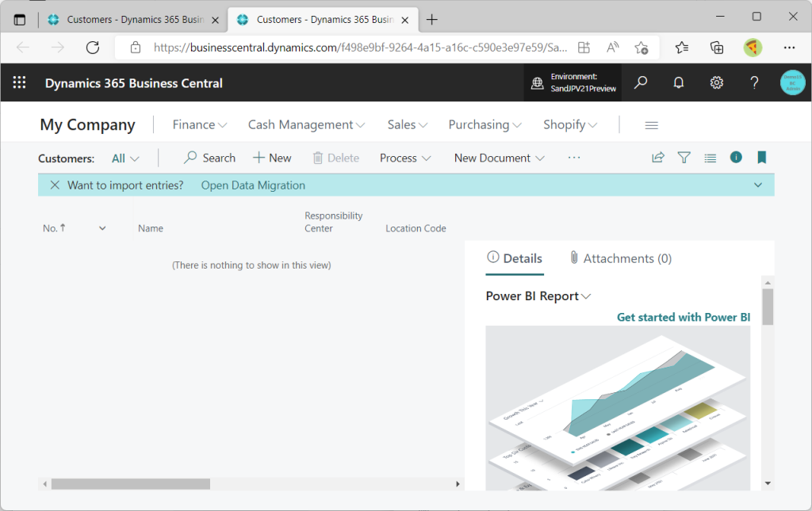
Task: Click the Environment SandJPV21Preview indicator
Action: click(x=573, y=82)
